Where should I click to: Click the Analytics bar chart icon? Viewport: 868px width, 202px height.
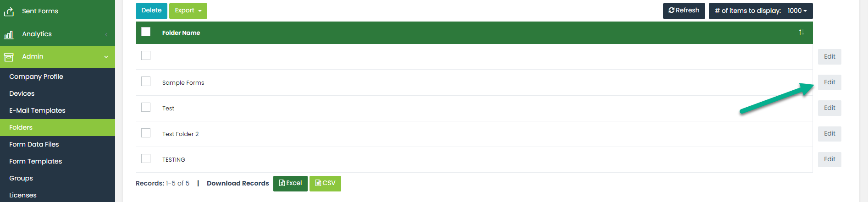coord(9,34)
